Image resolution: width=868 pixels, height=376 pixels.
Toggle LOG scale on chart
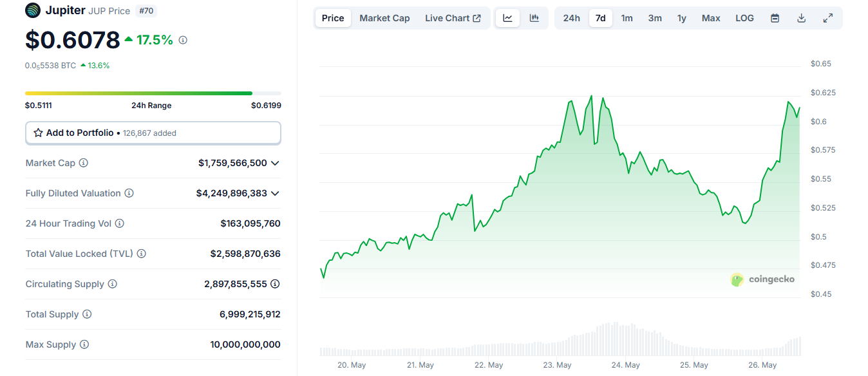click(x=744, y=18)
